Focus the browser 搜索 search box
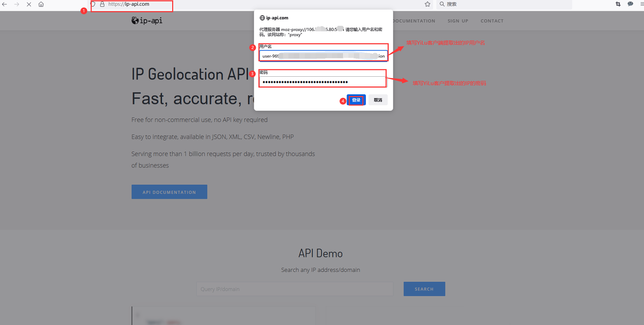Viewport: 644px width, 325px height. (504, 4)
